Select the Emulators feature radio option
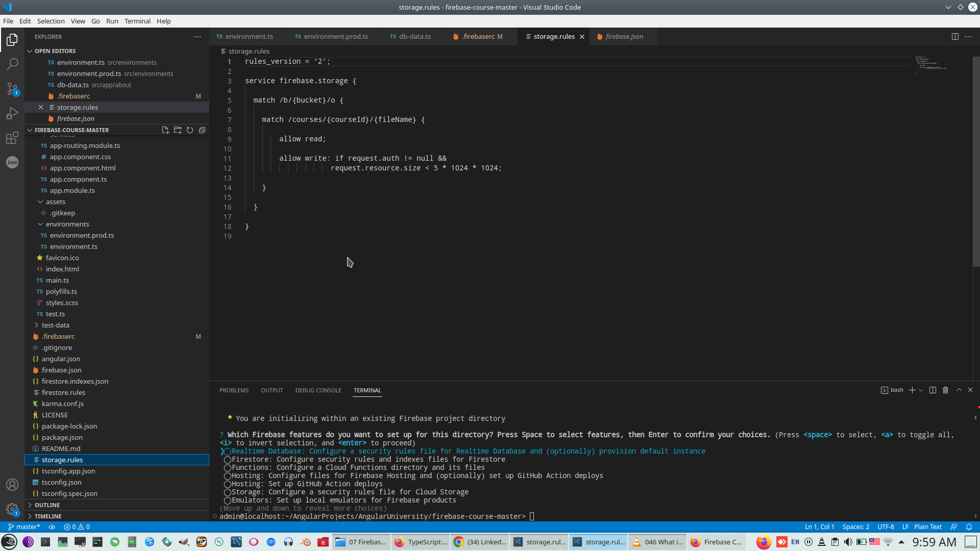The image size is (980, 551). [x=228, y=500]
